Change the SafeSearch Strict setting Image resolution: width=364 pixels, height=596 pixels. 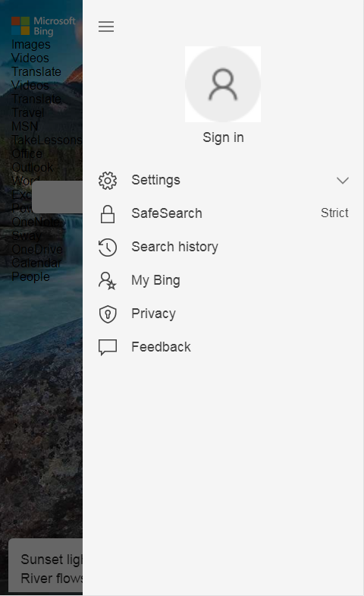pyautogui.click(x=334, y=213)
